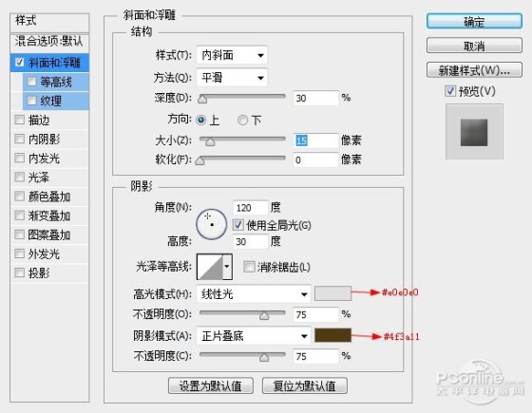Toggle 使用全局光 checkbox

tap(237, 225)
